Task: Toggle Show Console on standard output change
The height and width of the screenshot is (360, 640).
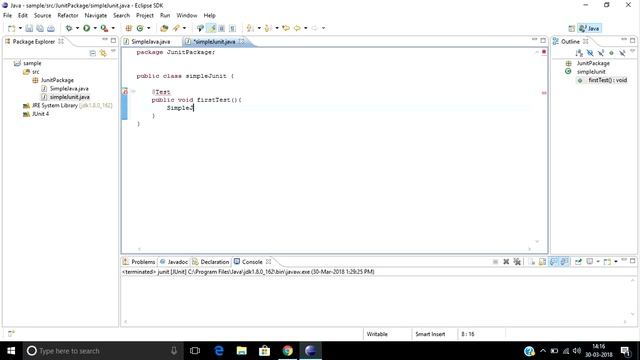Action: click(554, 262)
